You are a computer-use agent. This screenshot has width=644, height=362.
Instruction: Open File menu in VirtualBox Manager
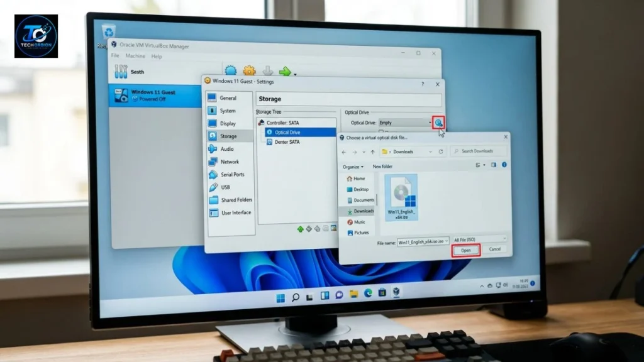(115, 55)
